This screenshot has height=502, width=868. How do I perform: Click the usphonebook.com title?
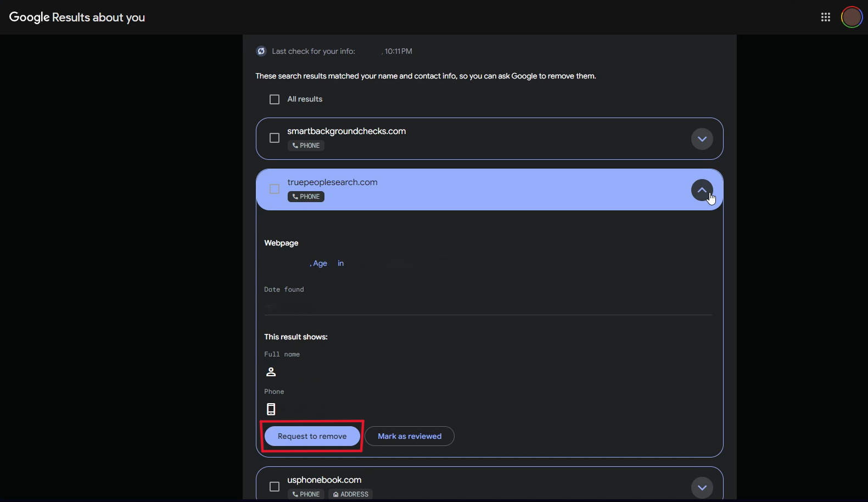324,480
